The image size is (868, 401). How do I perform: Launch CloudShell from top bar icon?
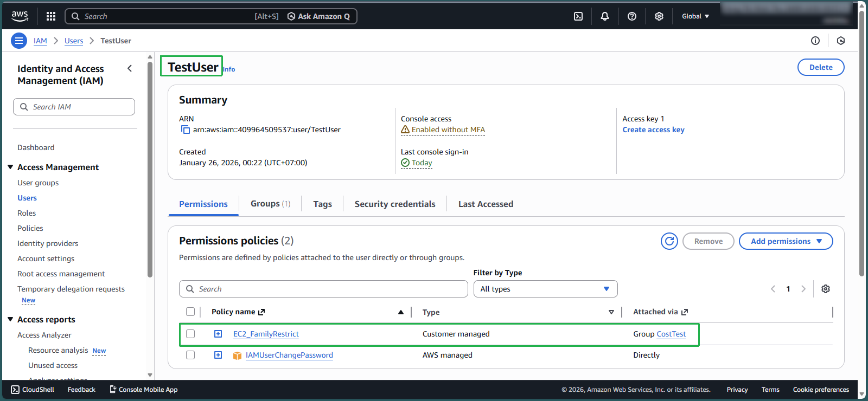578,16
